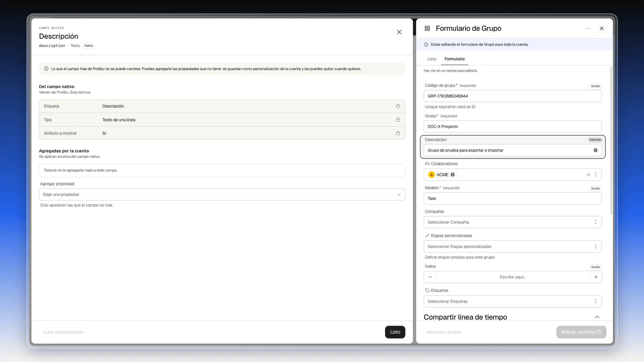
Task: Click the Editando badge on Descripción field
Action: coord(595,140)
